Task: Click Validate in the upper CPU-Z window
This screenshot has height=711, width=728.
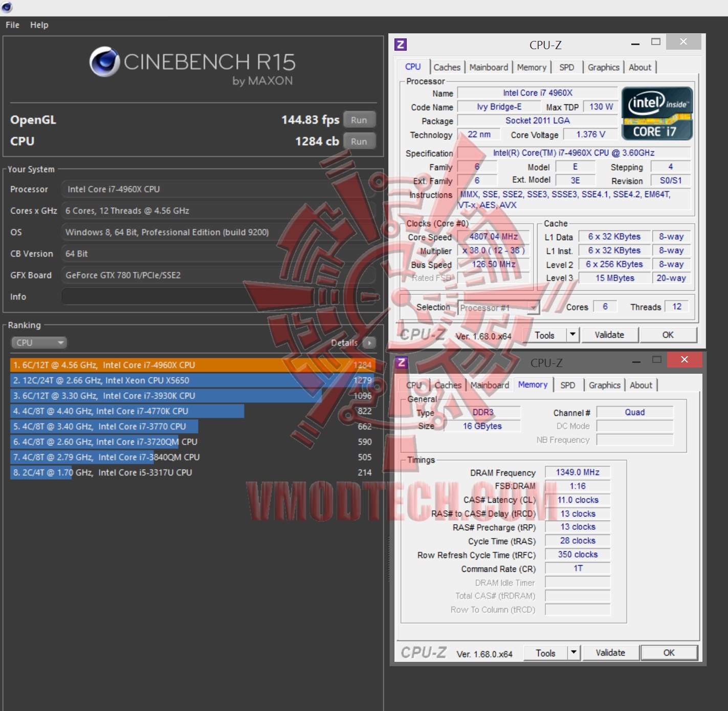Action: click(x=609, y=335)
